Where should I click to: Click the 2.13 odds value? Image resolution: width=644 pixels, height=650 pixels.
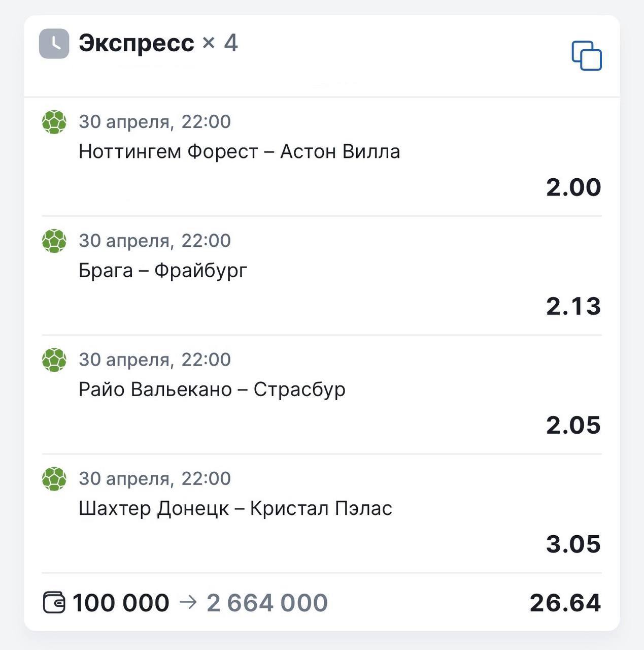573,306
